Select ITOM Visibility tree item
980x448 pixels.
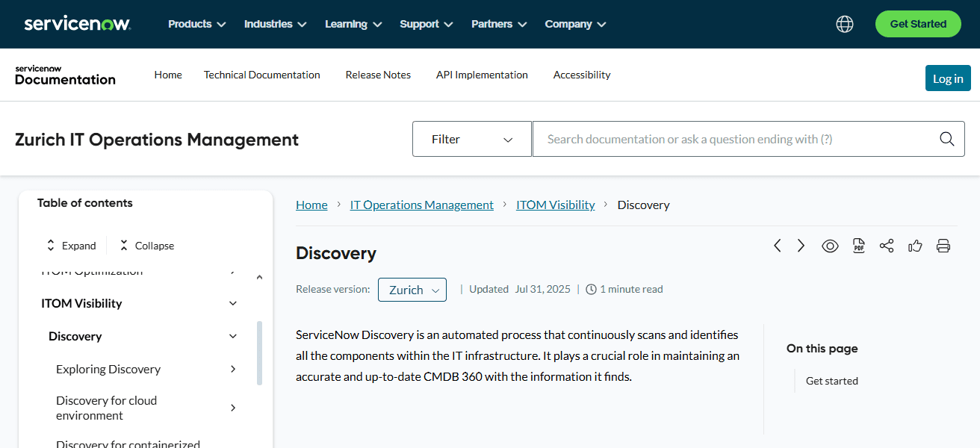tap(81, 303)
